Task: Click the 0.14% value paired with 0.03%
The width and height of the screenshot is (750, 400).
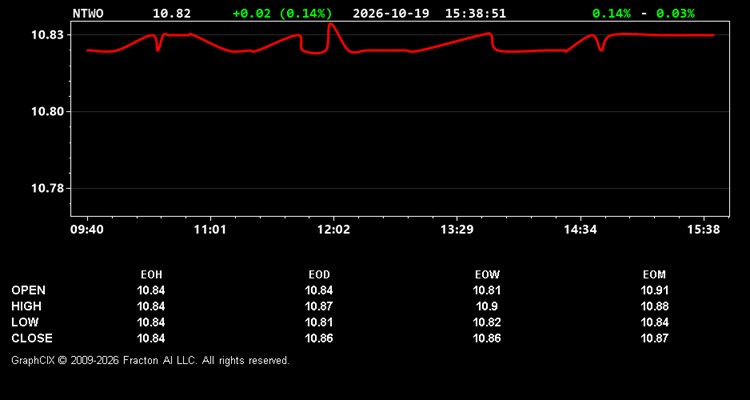Action: pos(611,13)
